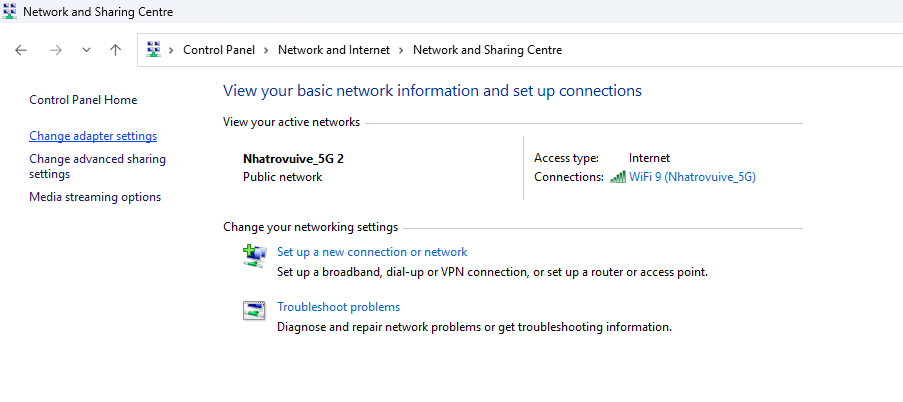Click the Wi-Fi signal bars icon

tap(617, 177)
